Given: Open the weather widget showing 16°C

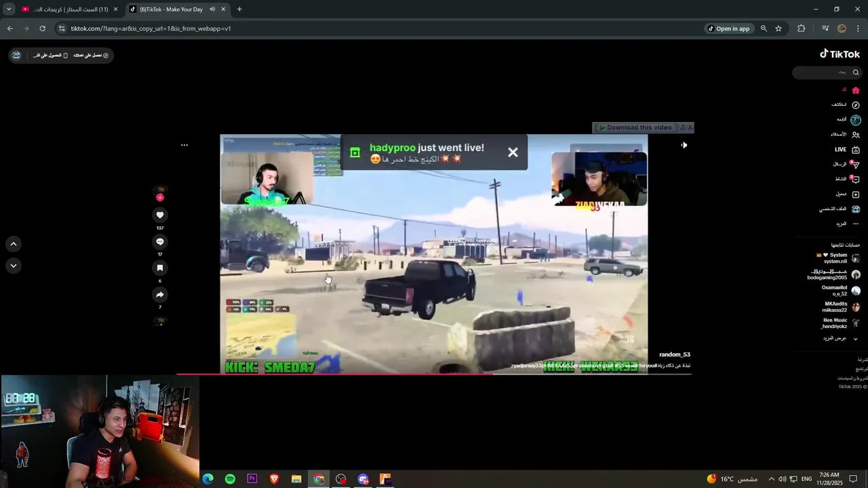Looking at the screenshot, I should coord(732,479).
